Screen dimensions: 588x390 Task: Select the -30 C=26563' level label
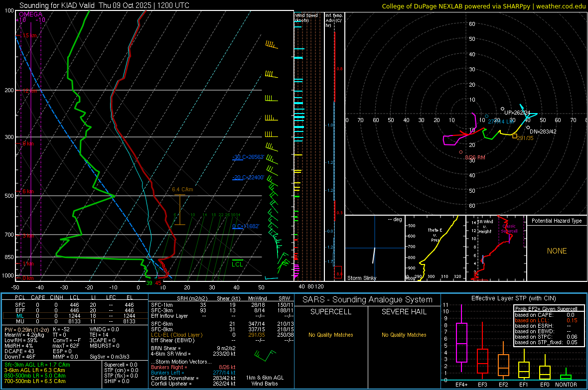tap(248, 157)
